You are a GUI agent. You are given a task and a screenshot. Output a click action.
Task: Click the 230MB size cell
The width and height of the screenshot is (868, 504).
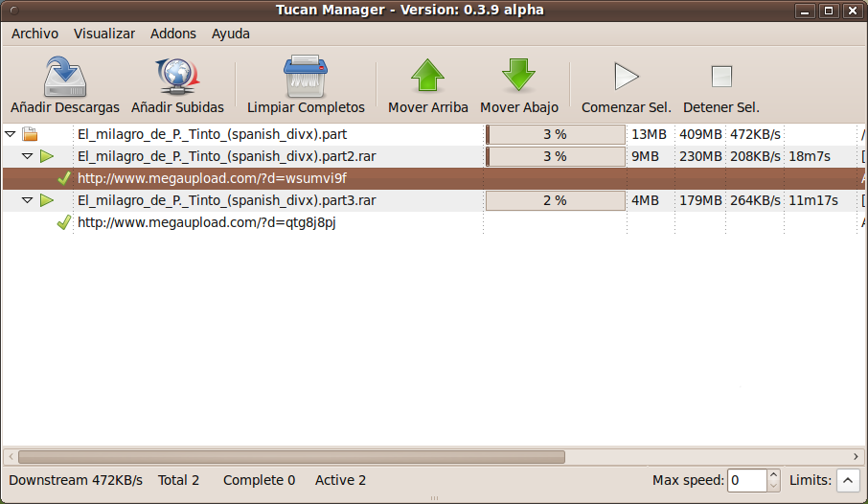click(700, 156)
